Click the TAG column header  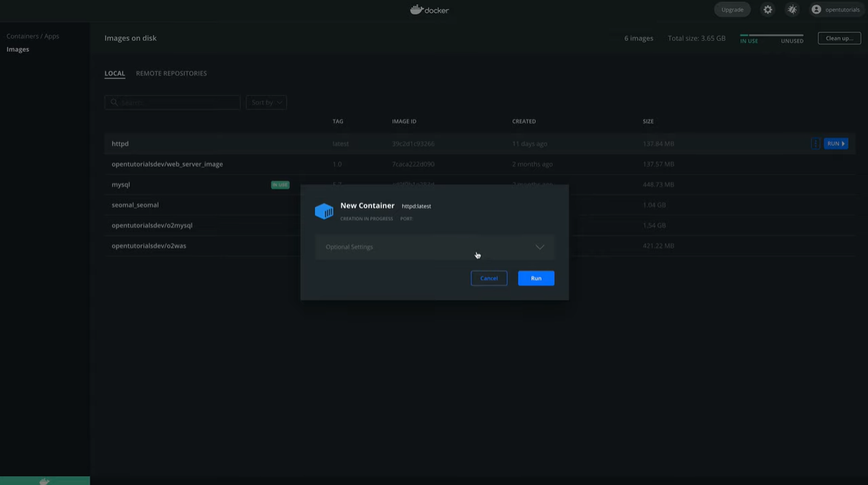(x=338, y=121)
